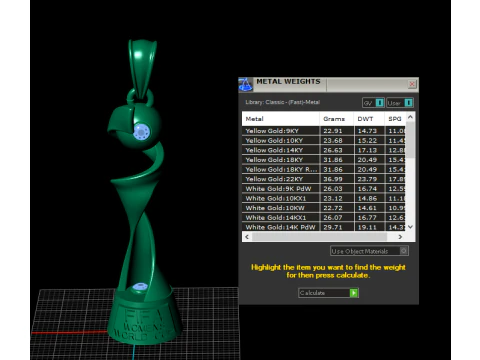Click the metal list scroll up arrow
The width and height of the screenshot is (480, 360).
click(410, 117)
